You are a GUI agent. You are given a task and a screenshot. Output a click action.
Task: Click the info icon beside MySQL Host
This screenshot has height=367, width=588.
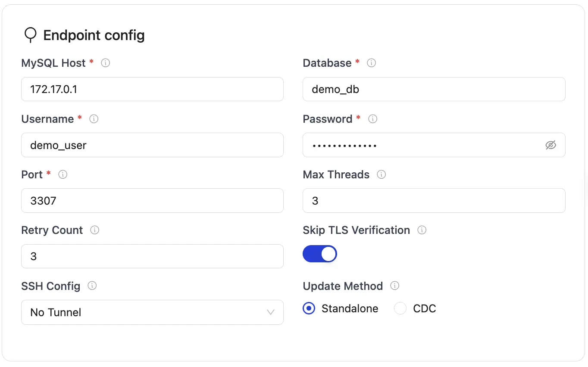point(105,63)
